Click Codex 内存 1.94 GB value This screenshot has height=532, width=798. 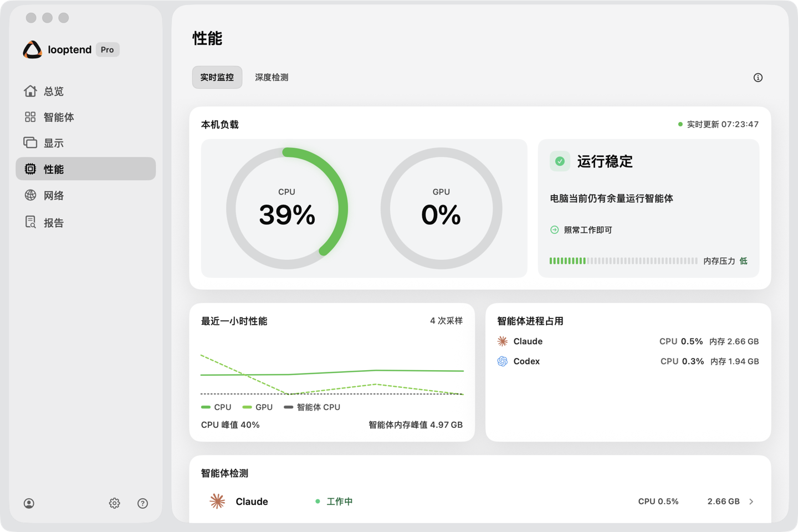pyautogui.click(x=735, y=361)
